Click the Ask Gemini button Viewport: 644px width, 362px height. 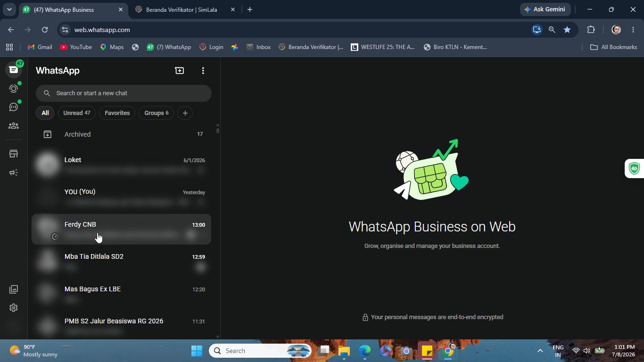pos(545,9)
